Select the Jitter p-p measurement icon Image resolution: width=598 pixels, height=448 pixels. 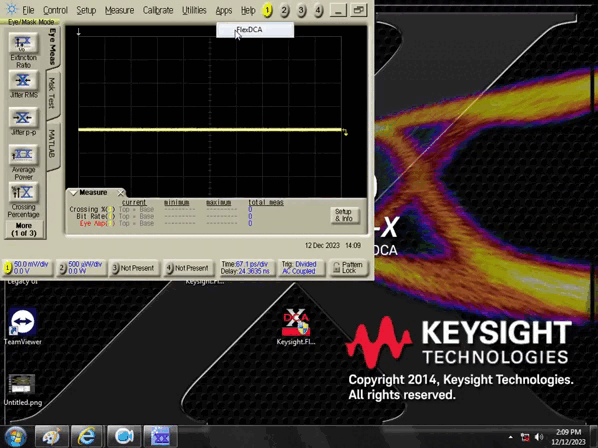pos(23,118)
